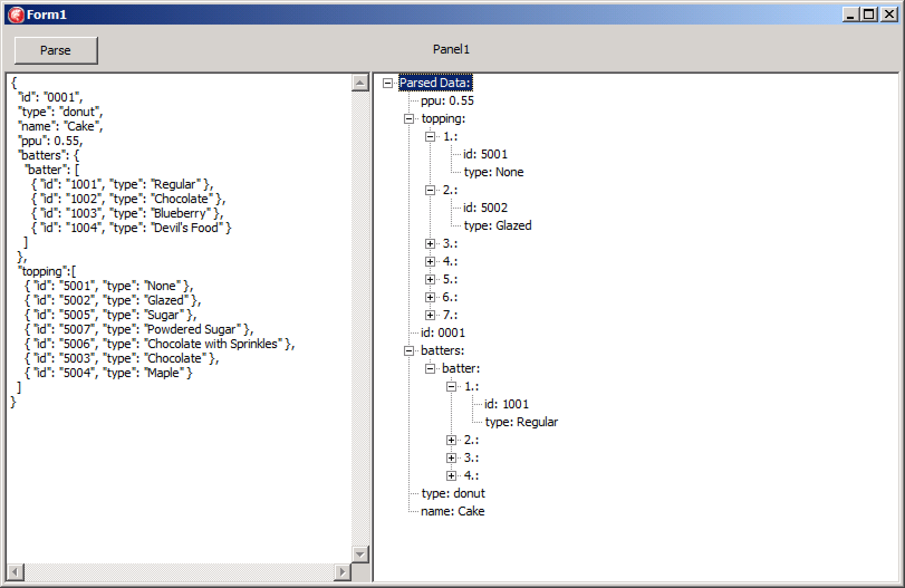The width and height of the screenshot is (905, 588).
Task: Expand batter item 2 node
Action: (451, 440)
